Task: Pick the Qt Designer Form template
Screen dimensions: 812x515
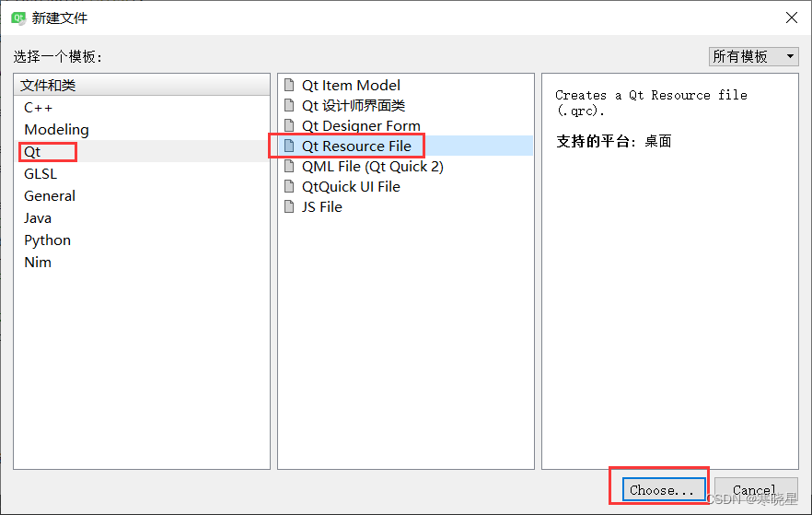Action: 405,125
